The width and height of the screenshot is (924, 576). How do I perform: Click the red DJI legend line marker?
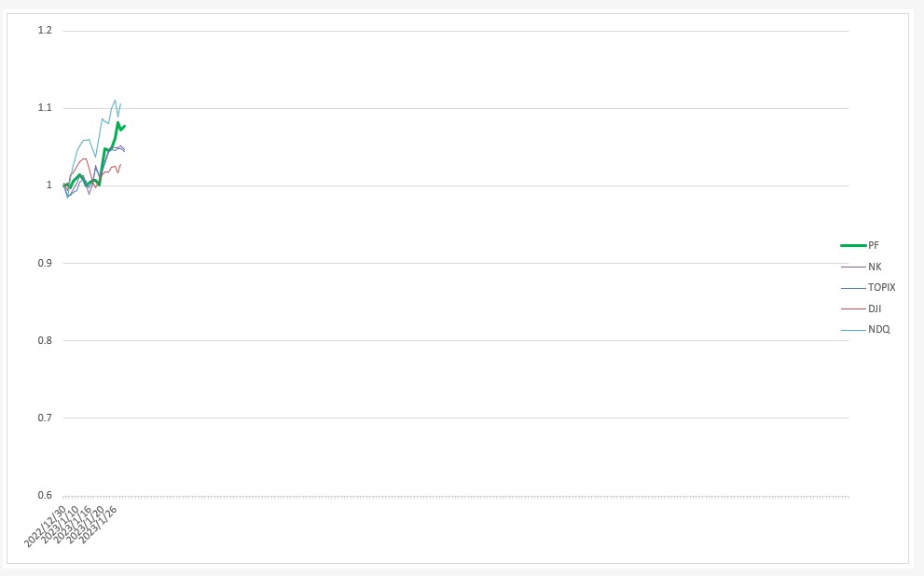853,309
